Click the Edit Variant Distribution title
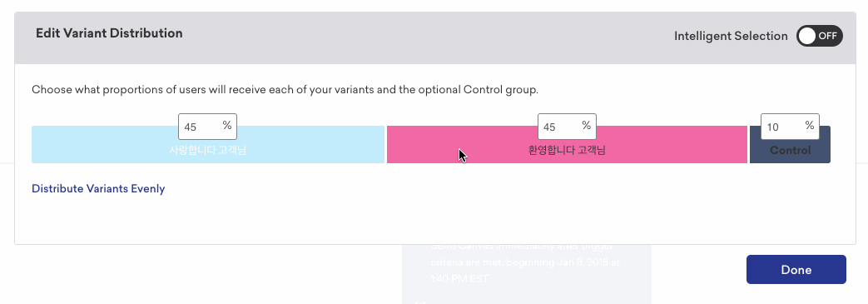Image resolution: width=868 pixels, height=304 pixels. point(109,33)
